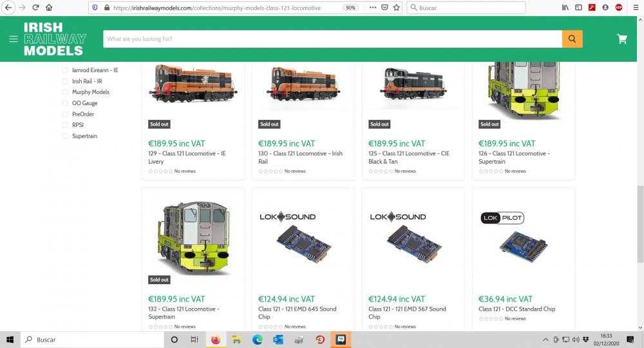Click the Adblock Plus extension icon
This screenshot has height=348, width=644.
click(619, 8)
